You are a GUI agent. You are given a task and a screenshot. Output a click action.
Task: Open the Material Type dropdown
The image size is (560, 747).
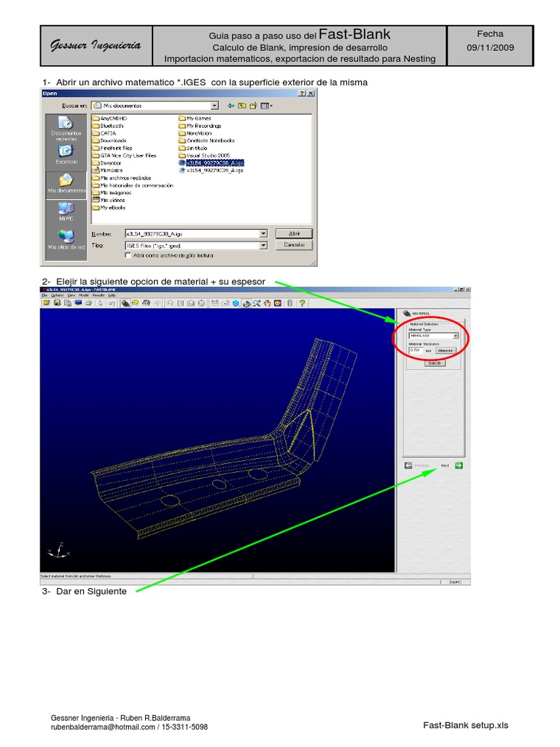(x=456, y=336)
